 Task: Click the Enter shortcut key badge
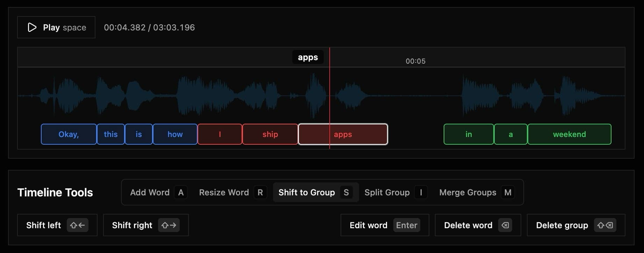(x=407, y=225)
